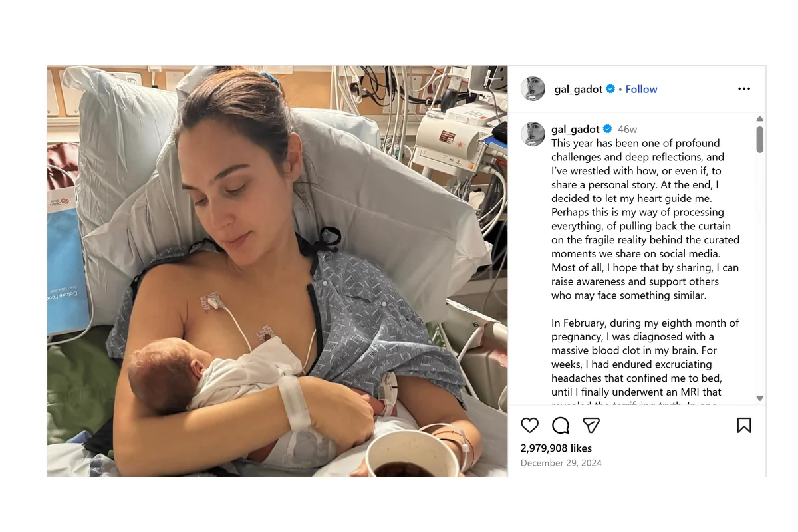Click the header profile avatar
Screen dimensions: 798x532
point(533,89)
